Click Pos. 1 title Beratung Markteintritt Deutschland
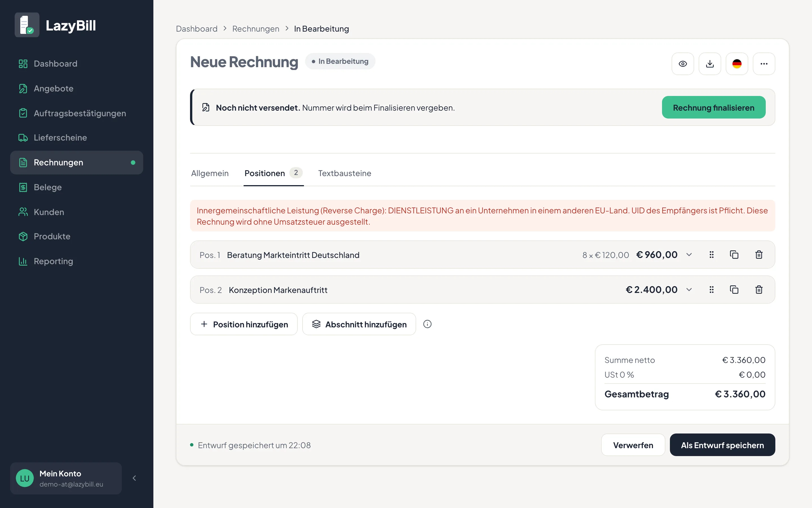This screenshot has width=812, height=508. pos(293,255)
